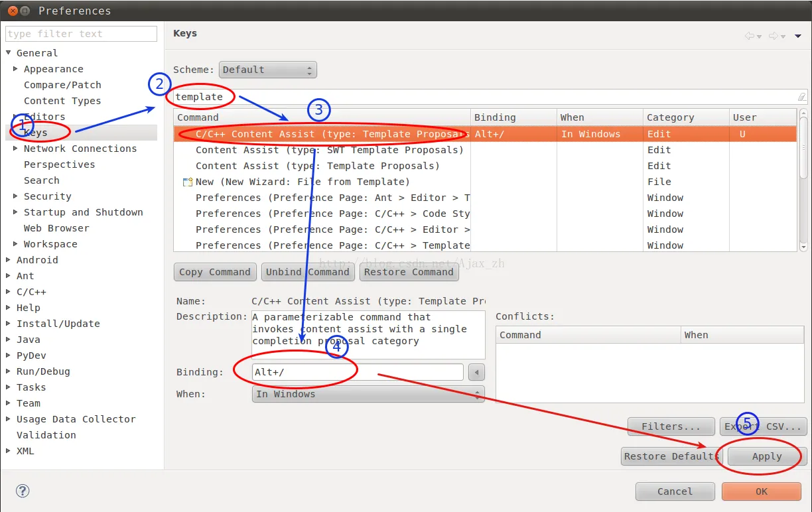Select the Team tree item
Image resolution: width=812 pixels, height=512 pixels.
29,403
